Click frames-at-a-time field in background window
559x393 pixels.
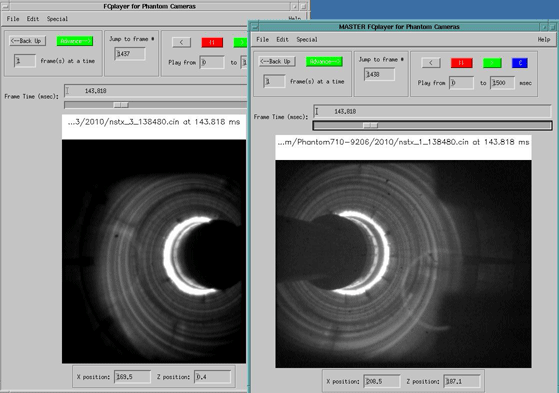25,61
